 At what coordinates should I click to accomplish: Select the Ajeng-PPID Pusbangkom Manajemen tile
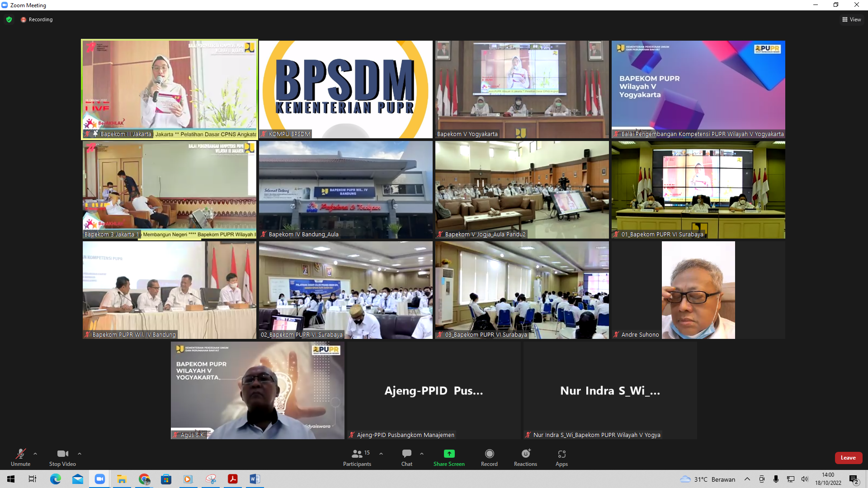coord(434,390)
